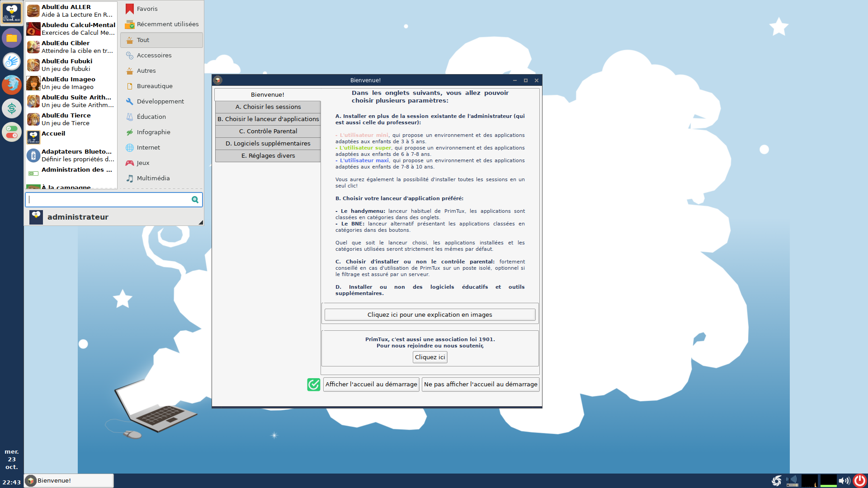Open E. Réglages divers tab
This screenshot has height=488, width=868.
point(268,156)
